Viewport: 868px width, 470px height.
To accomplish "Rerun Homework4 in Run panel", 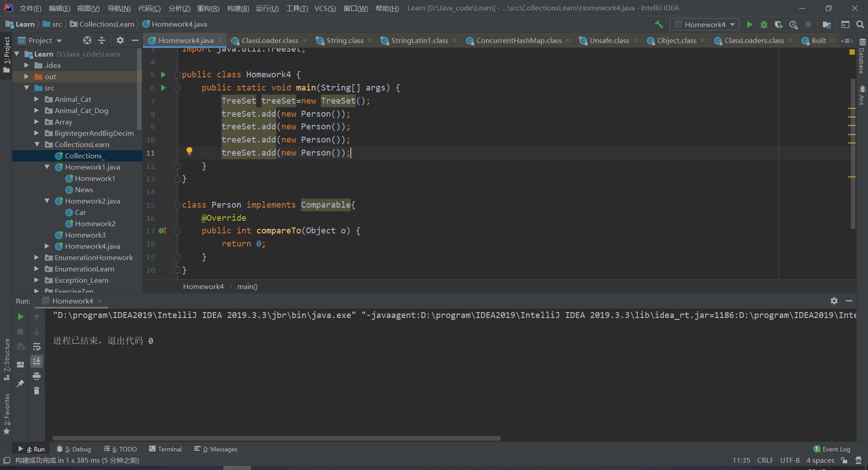I will coord(20,317).
